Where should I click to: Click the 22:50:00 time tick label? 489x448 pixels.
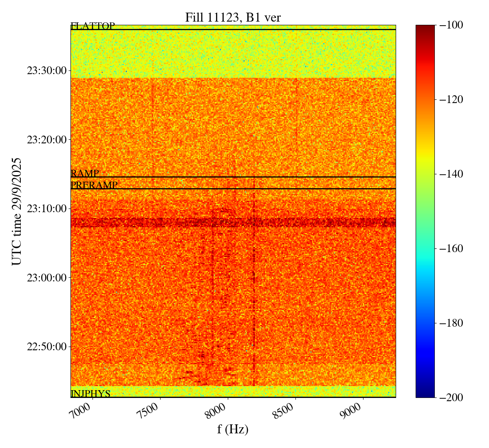pos(46,347)
